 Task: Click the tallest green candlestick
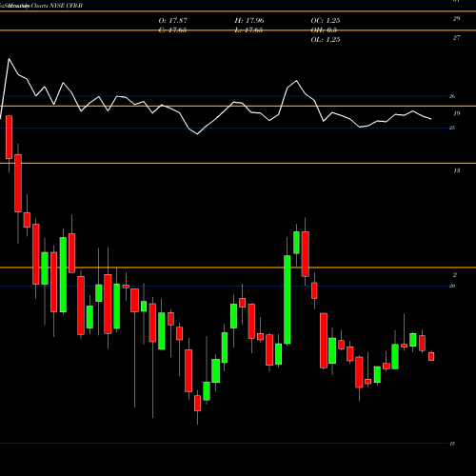pos(287,300)
